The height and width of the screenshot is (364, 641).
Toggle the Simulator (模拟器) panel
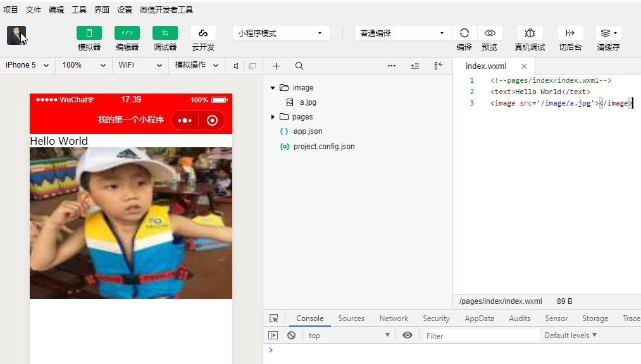89,33
